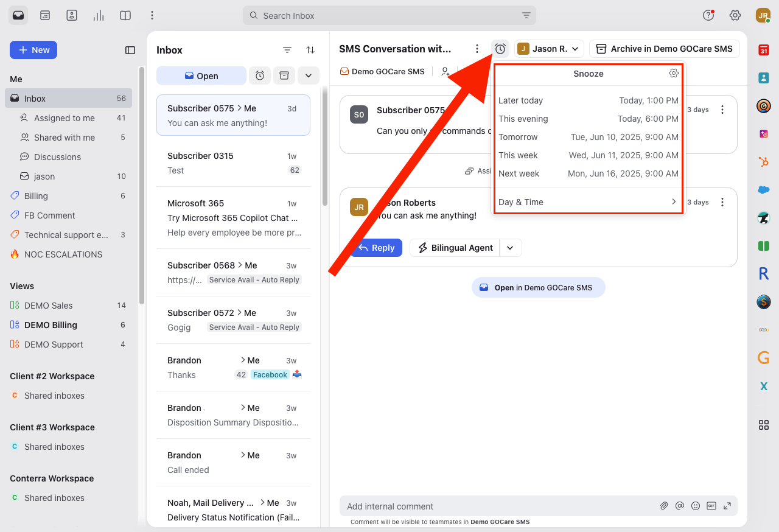Open Assigned to me in sidebar
Image resolution: width=779 pixels, height=532 pixels.
(x=68, y=118)
